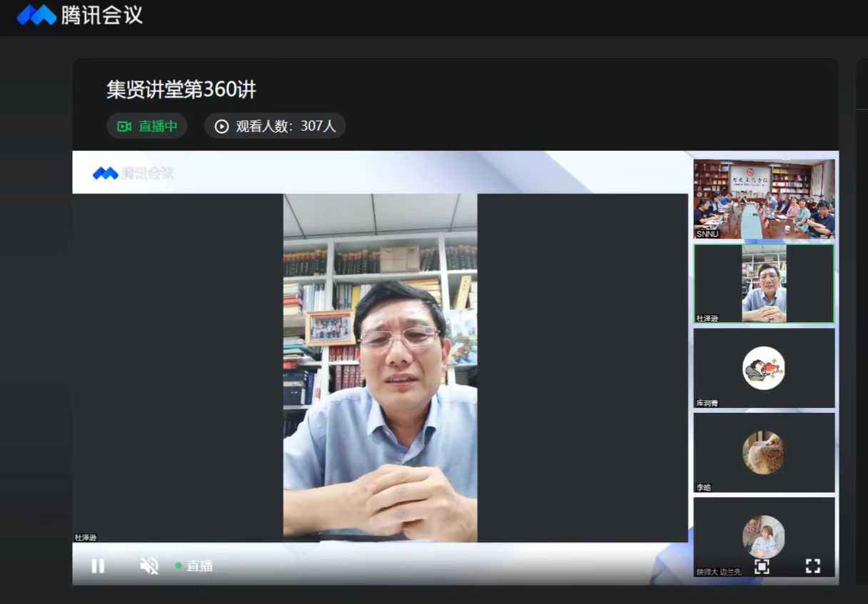The image size is (868, 604).
Task: Select the 杜泽逊 speaker thumbnail
Action: click(764, 283)
